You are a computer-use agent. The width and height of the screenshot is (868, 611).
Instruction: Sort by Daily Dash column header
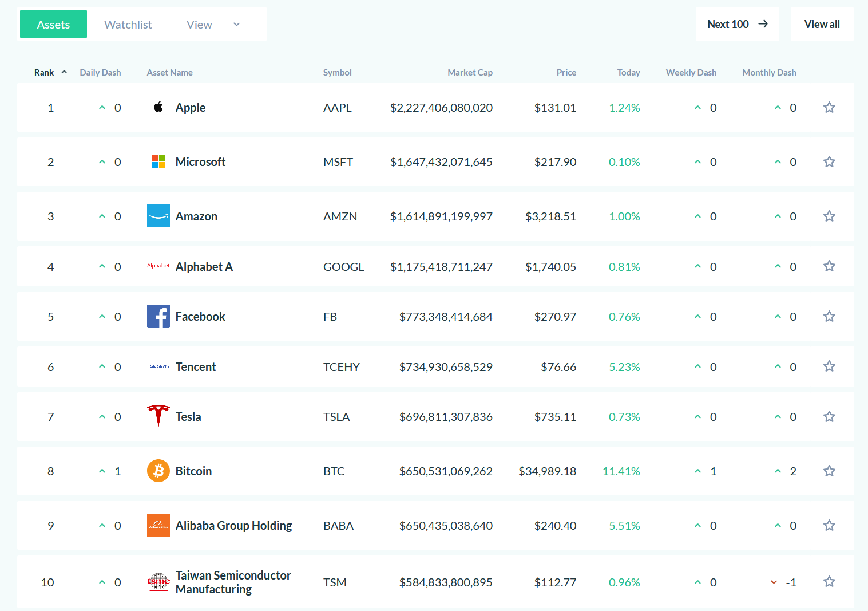[x=100, y=73]
